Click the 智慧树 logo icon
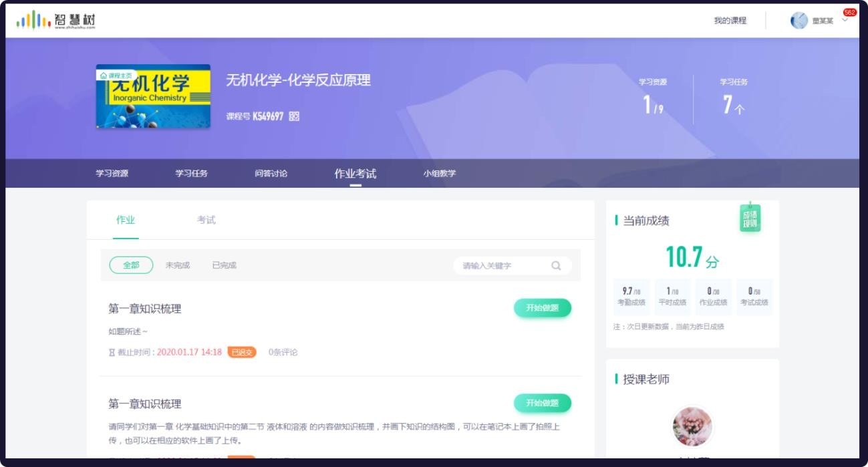Screen dimensions: 868x467 pyautogui.click(x=33, y=20)
